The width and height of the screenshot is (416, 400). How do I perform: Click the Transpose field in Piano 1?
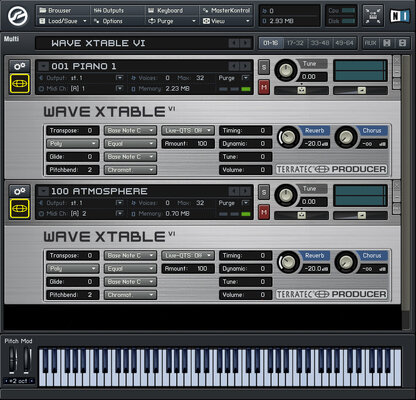(72, 130)
